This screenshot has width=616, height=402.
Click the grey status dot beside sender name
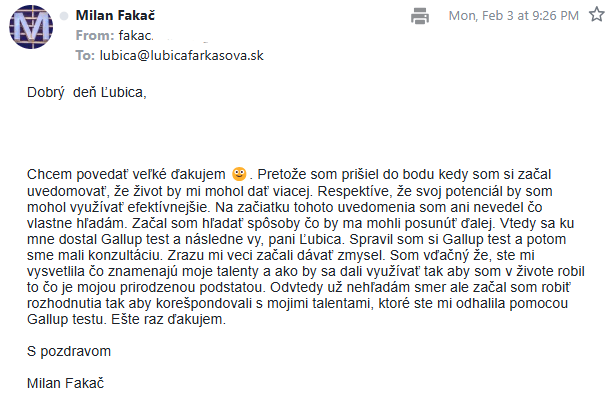[x=64, y=16]
